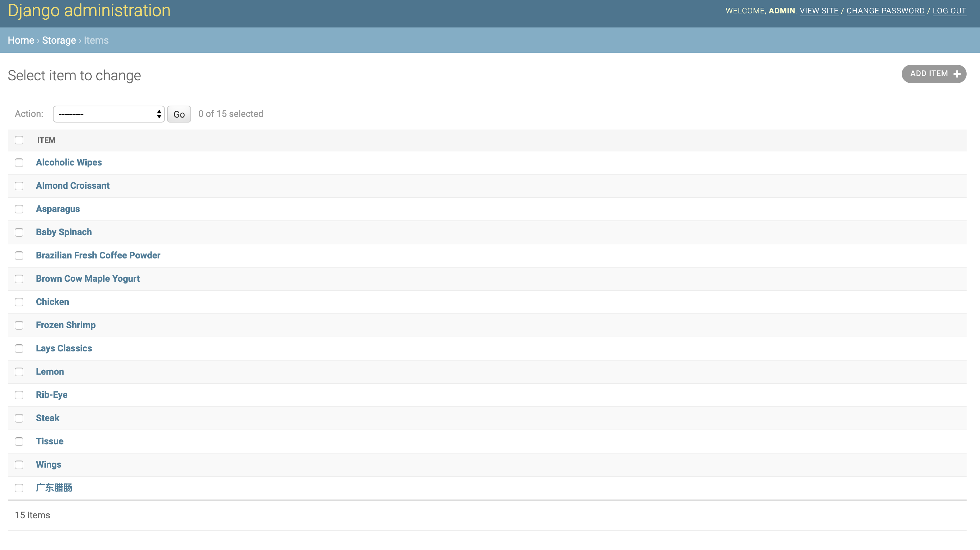
Task: Open the Brown Cow Maple Yogurt item
Action: pyautogui.click(x=88, y=278)
